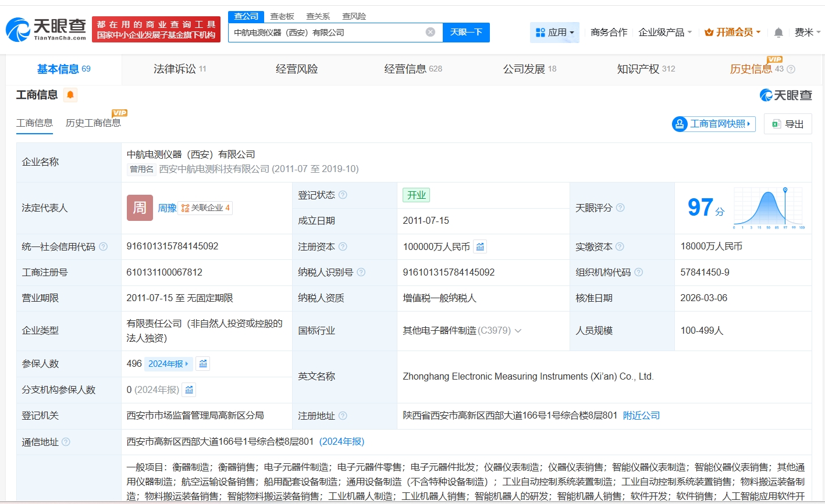Click the 天眼一下 search button
The width and height of the screenshot is (825, 504).
tap(466, 33)
